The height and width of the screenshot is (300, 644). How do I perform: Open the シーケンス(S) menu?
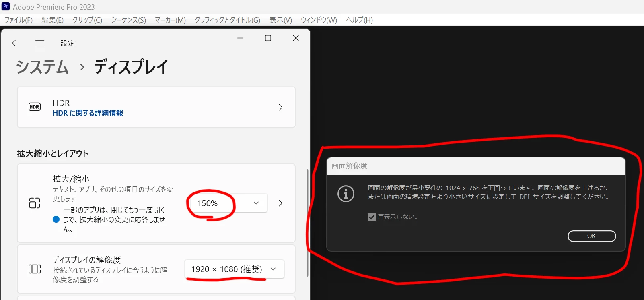[x=129, y=20]
